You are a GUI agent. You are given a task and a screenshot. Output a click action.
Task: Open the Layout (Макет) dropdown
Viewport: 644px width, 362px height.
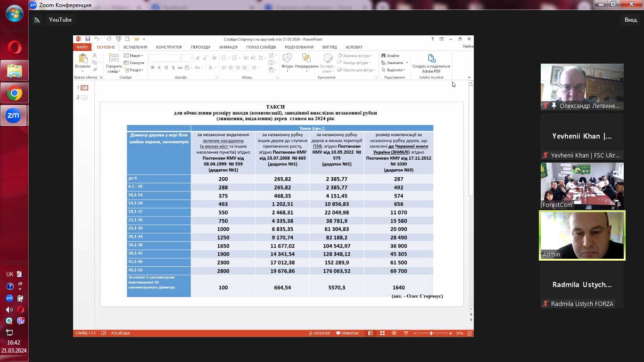click(133, 56)
